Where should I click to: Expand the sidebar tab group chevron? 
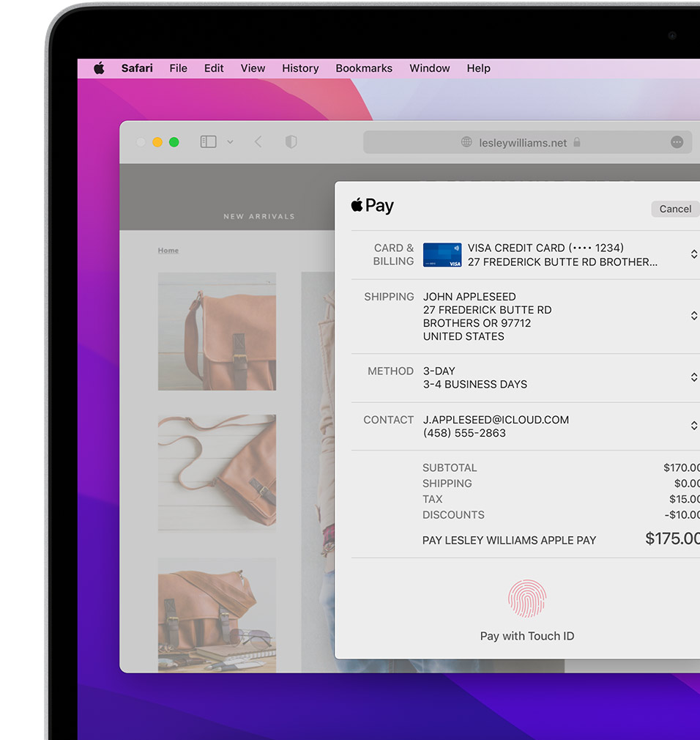click(x=230, y=142)
